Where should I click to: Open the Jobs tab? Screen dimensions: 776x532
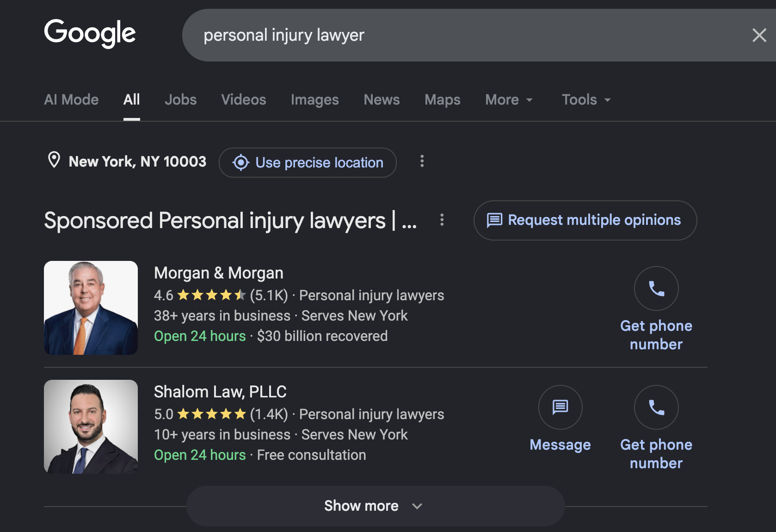[180, 99]
